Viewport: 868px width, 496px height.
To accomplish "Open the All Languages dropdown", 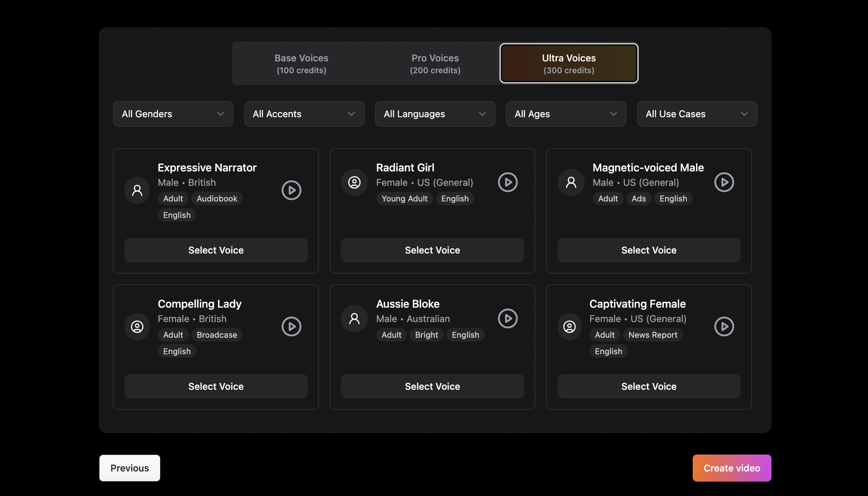I will click(x=435, y=113).
